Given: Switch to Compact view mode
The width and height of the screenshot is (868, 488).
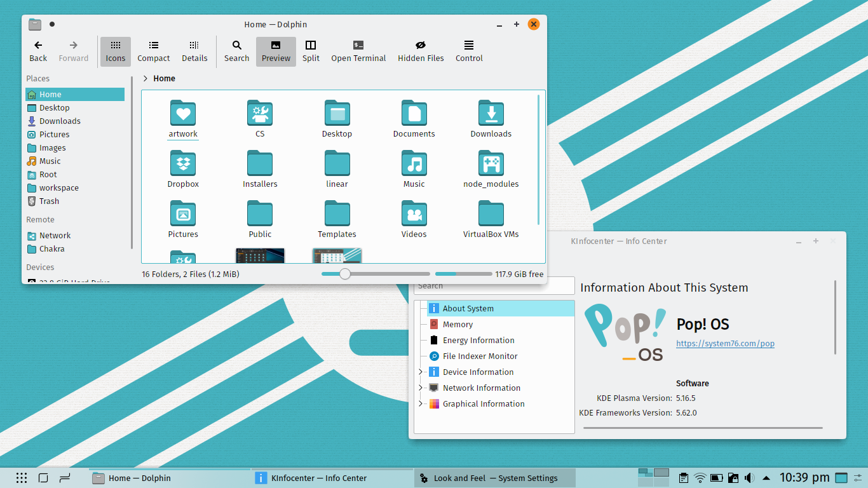Looking at the screenshot, I should pos(154,51).
